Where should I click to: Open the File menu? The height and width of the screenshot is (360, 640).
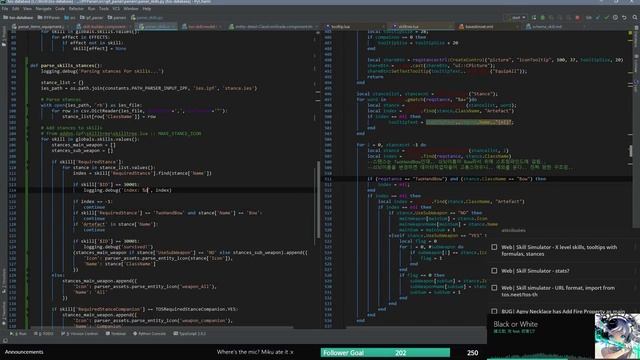(x=5, y=9)
